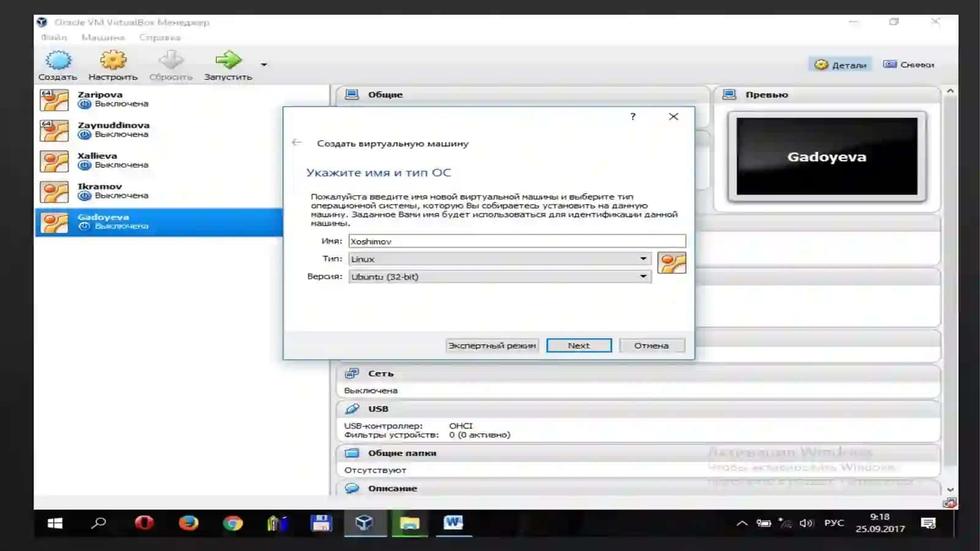Open File Explorer from the taskbar

(x=409, y=523)
